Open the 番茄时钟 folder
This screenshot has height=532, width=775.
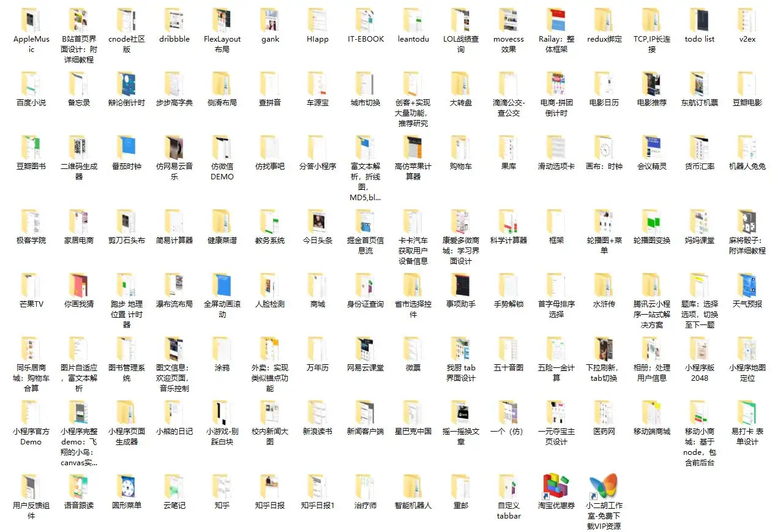[x=127, y=147]
